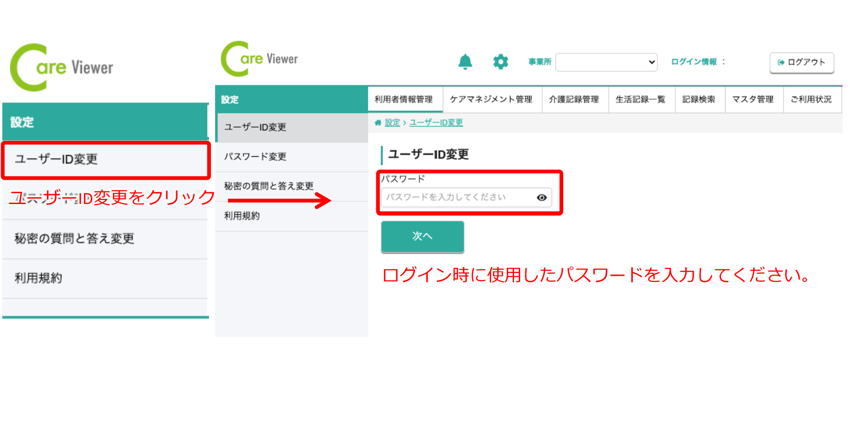Switch to 介護記録管理 tab
The height and width of the screenshot is (424, 868).
(x=574, y=99)
